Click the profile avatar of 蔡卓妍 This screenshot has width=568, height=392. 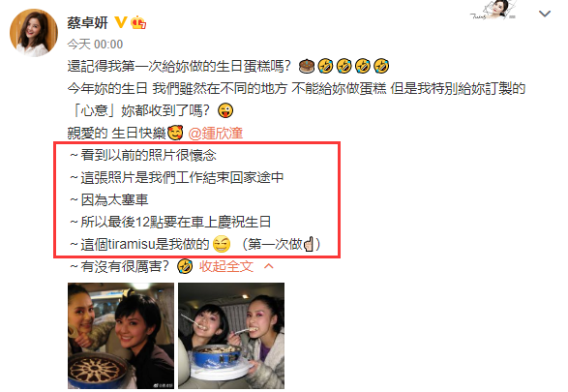point(34,33)
